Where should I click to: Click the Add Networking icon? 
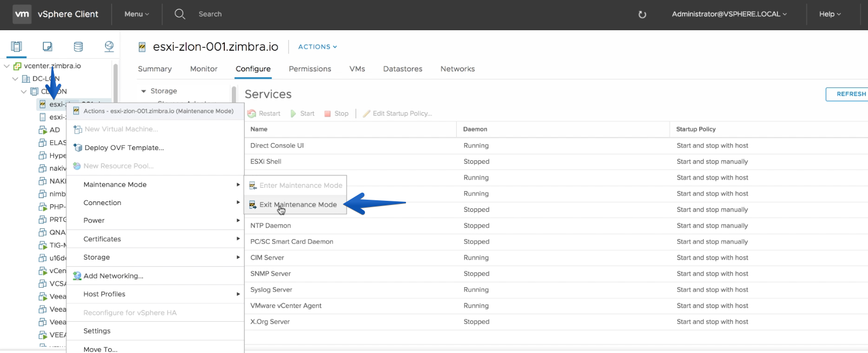point(77,276)
